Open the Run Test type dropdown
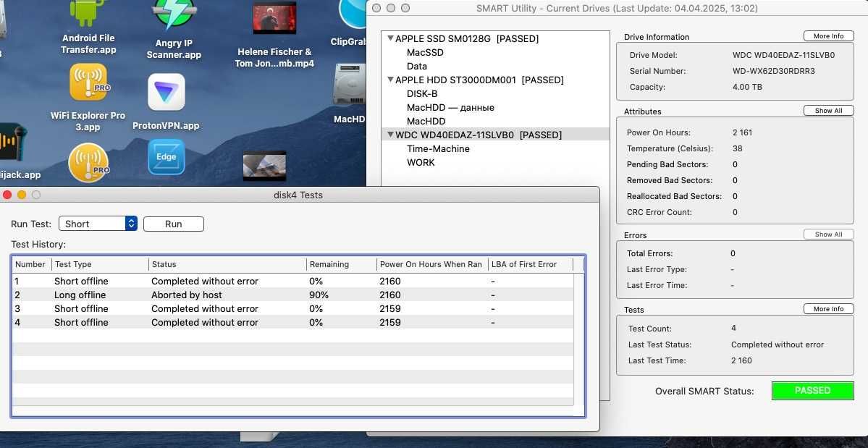Image resolution: width=868 pixels, height=448 pixels. coord(98,224)
